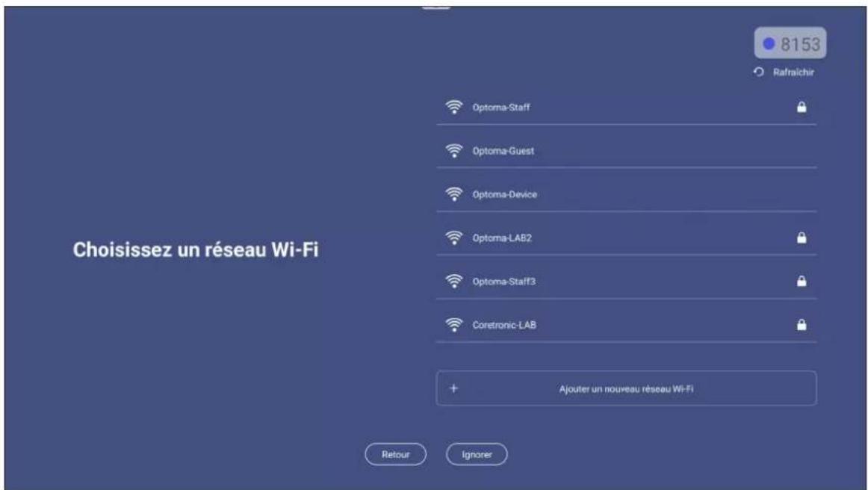Pick the Optoma-Staff3 network
Image resolution: width=868 pixels, height=490 pixels.
click(x=626, y=282)
